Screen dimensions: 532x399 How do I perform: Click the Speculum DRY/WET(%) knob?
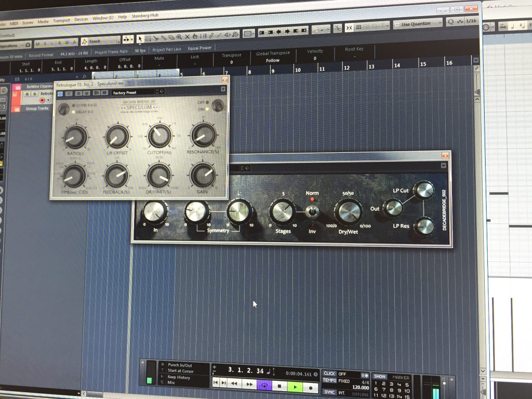click(158, 175)
